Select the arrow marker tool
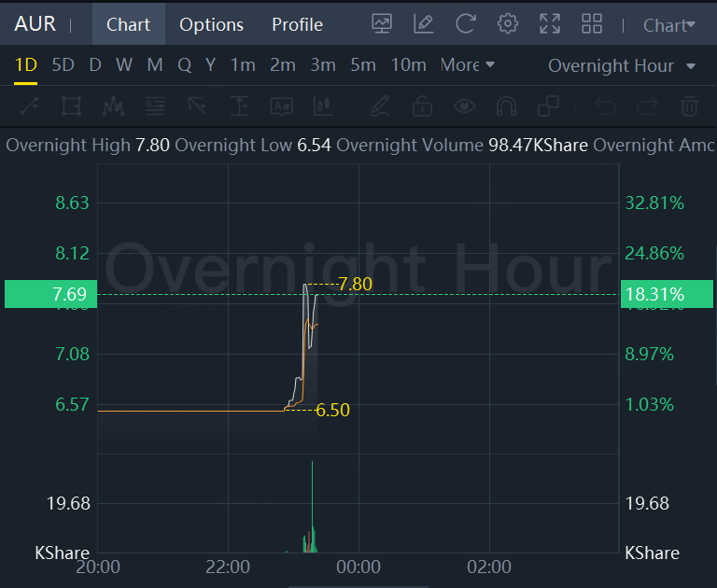717x588 pixels. pyautogui.click(x=197, y=106)
